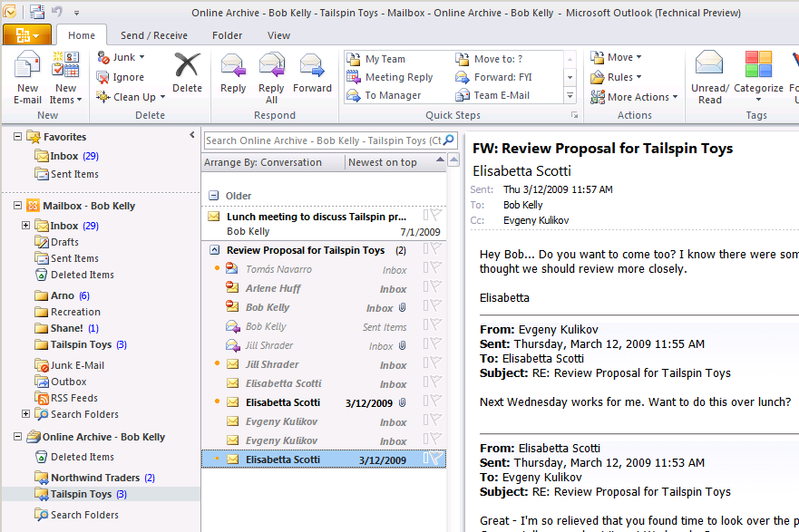Use the Team E-Mail quick step
Screen dimensions: 799x532
coord(492,95)
